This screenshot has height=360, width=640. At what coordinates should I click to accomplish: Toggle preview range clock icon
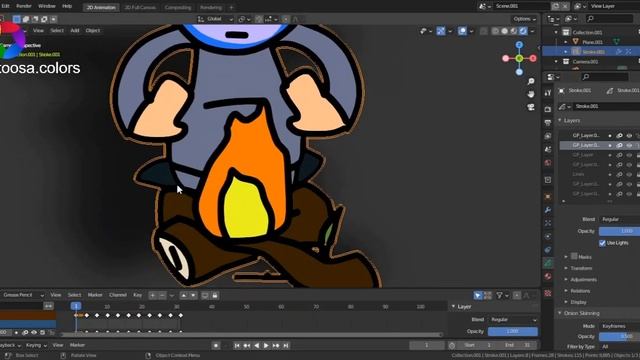click(452, 345)
